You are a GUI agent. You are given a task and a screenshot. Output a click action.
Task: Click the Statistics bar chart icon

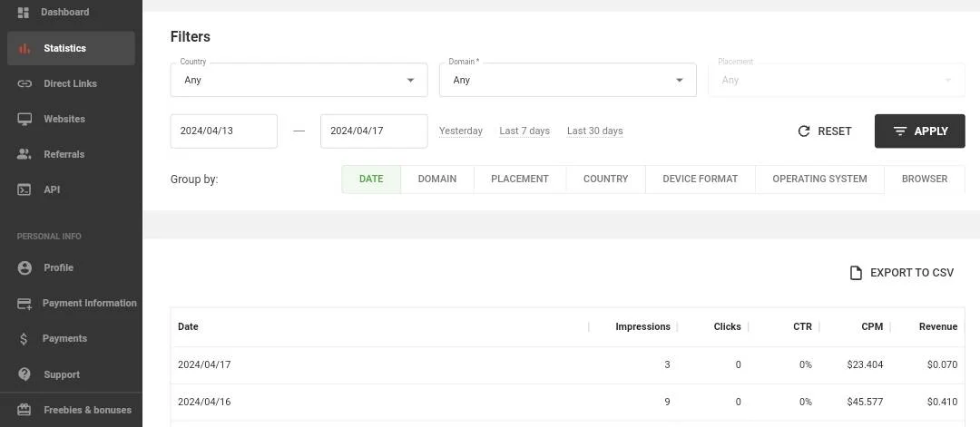pos(24,48)
